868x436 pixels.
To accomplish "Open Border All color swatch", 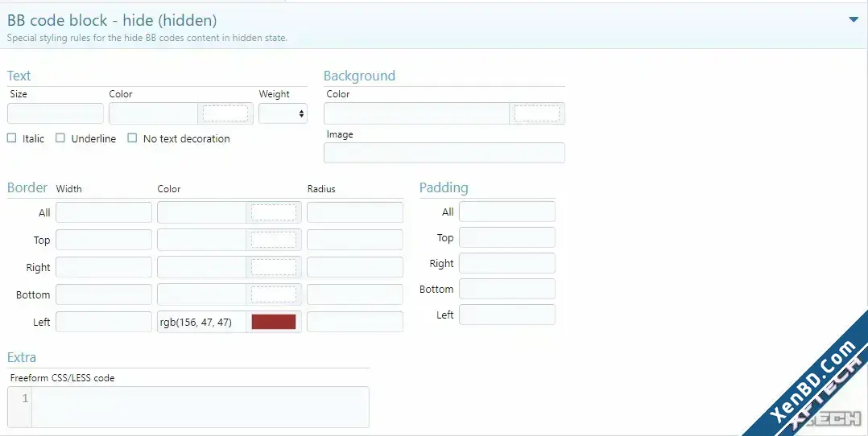I will (x=274, y=212).
